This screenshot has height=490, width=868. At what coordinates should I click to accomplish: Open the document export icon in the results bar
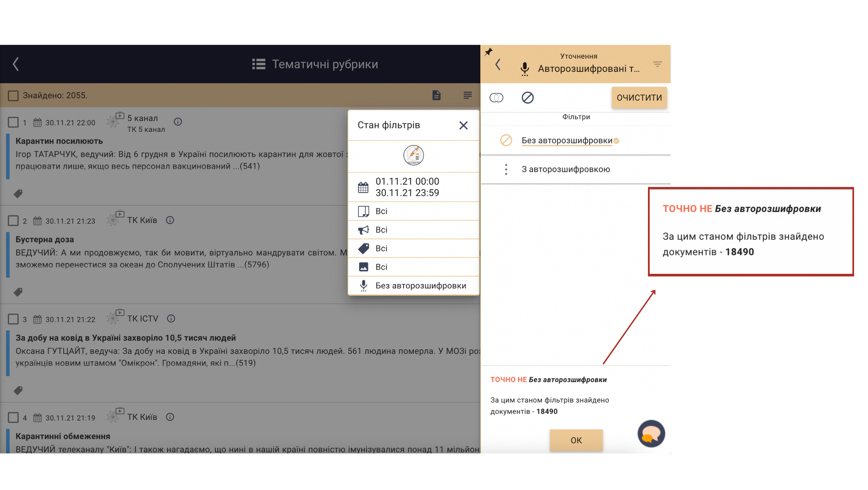click(436, 95)
